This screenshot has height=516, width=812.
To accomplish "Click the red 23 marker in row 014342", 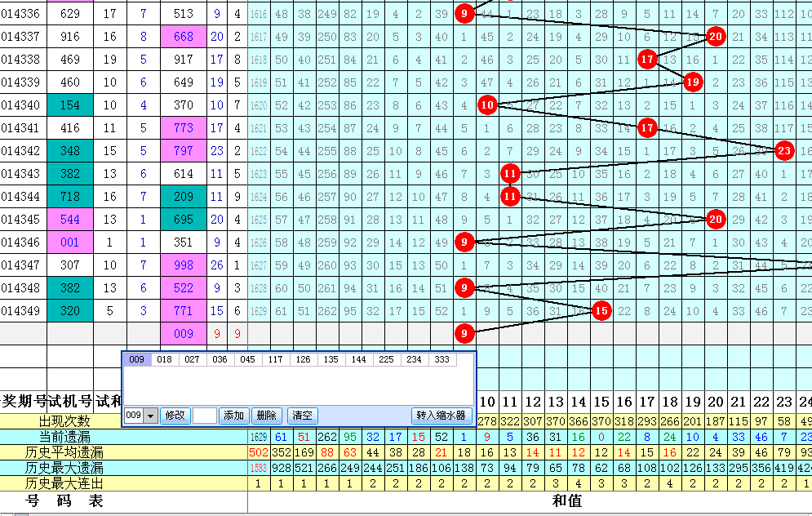I will tap(784, 151).
